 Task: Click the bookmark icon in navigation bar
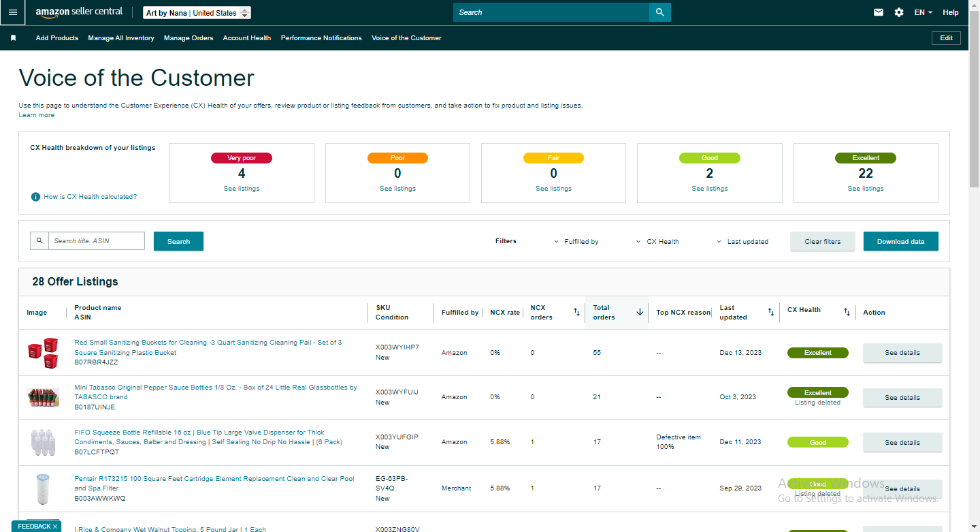tap(13, 38)
